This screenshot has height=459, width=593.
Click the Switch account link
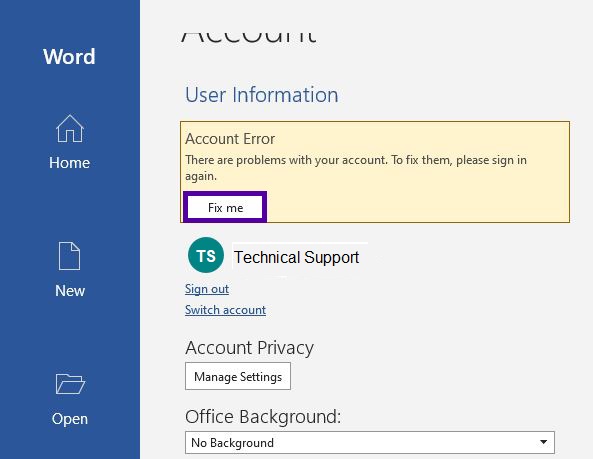pyautogui.click(x=225, y=310)
